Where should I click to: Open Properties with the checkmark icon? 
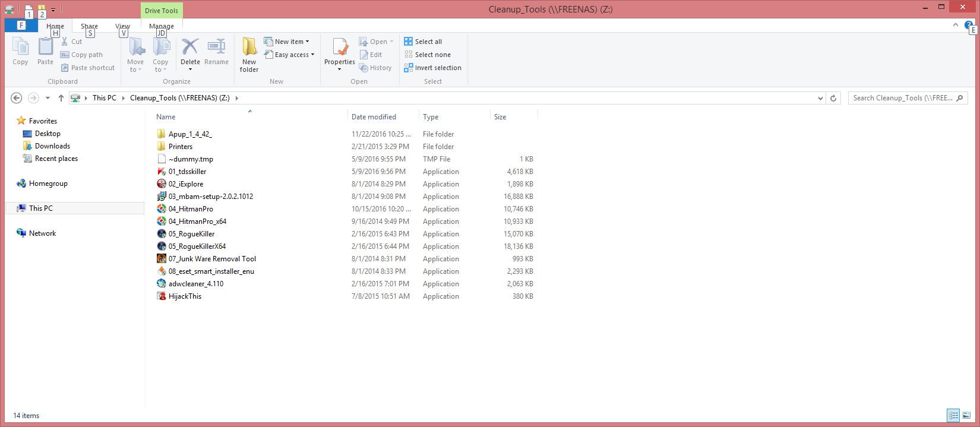click(x=340, y=48)
